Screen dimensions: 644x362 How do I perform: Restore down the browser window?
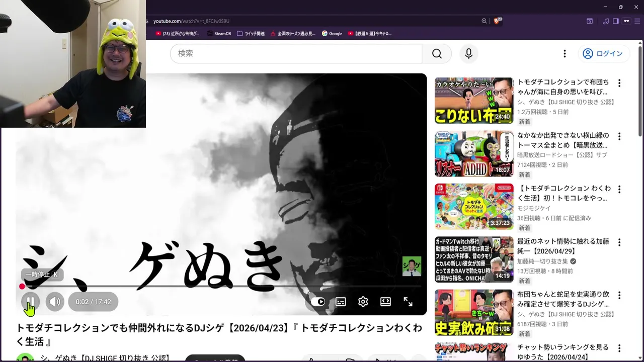pyautogui.click(x=620, y=7)
